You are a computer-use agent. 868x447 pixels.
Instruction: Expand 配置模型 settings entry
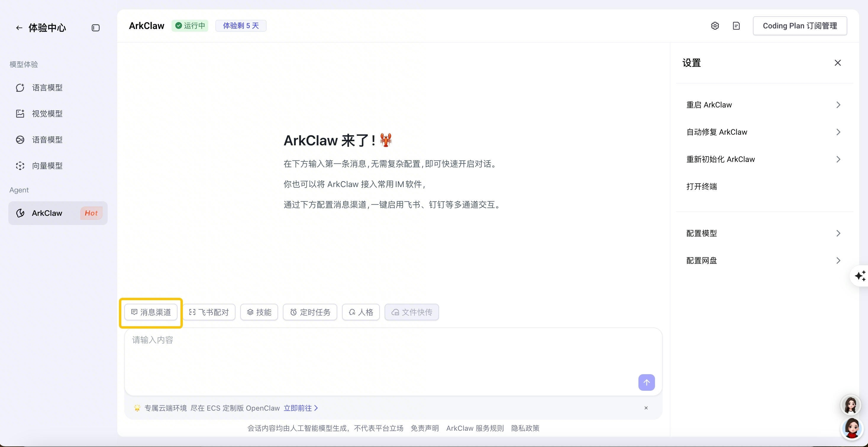(x=763, y=233)
